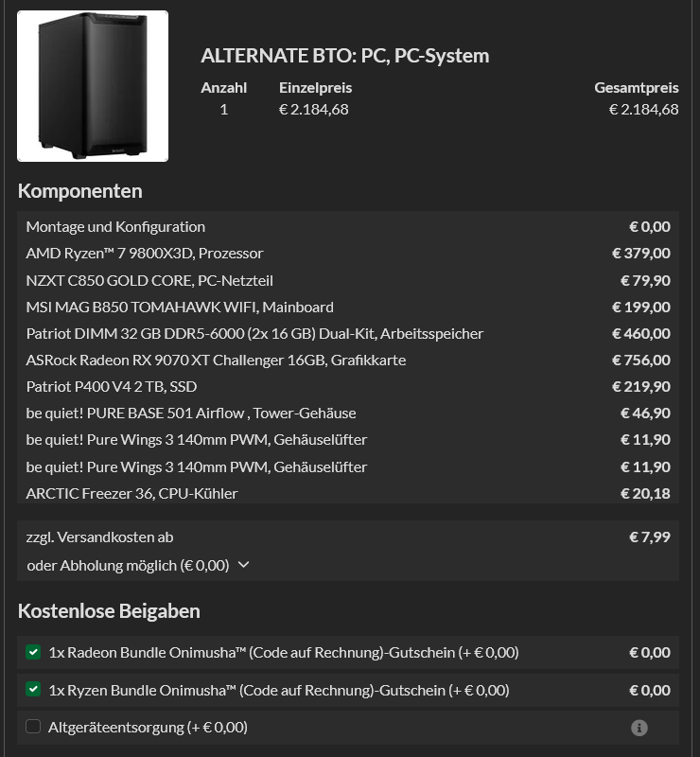Select the be quiet! PURE BASE 501 Airflow row
Viewport: 700px width, 757px height.
coord(347,414)
